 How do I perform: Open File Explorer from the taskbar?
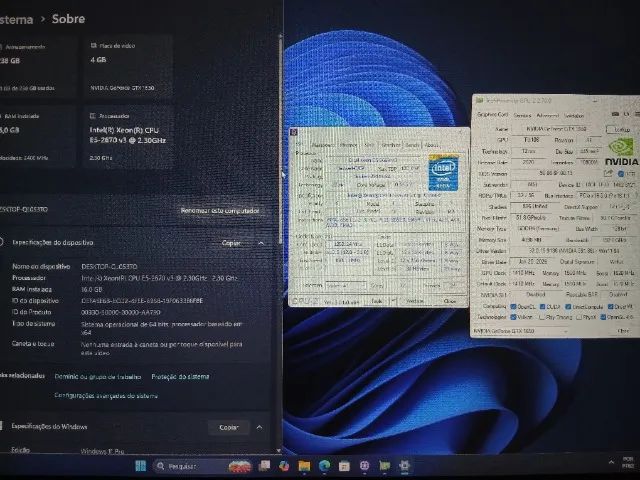(x=304, y=466)
